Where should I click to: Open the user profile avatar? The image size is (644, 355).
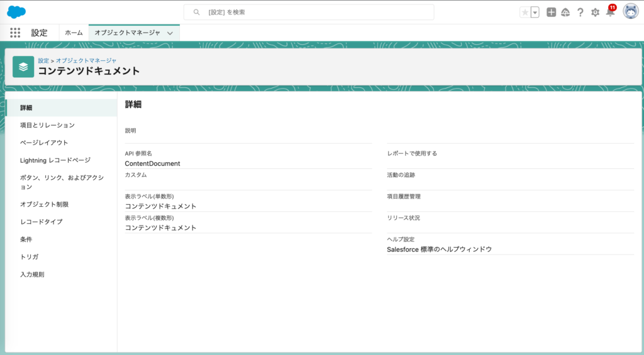(x=630, y=11)
